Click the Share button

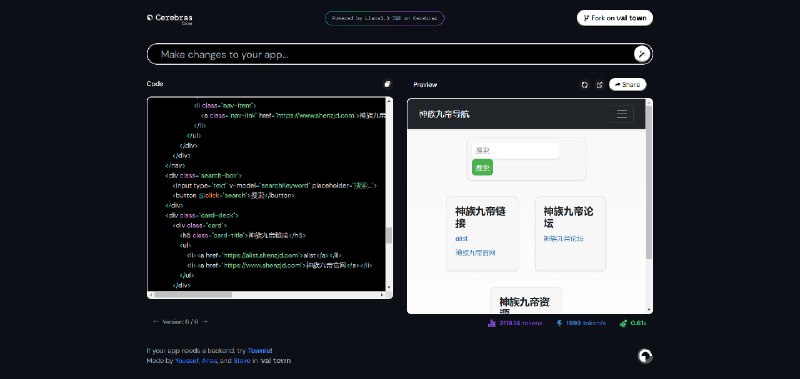pyautogui.click(x=628, y=85)
